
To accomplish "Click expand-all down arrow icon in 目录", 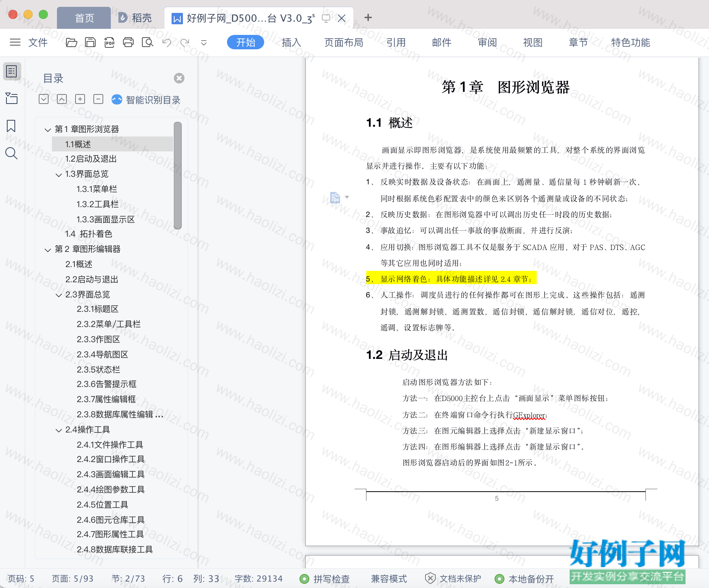I will [x=44, y=99].
